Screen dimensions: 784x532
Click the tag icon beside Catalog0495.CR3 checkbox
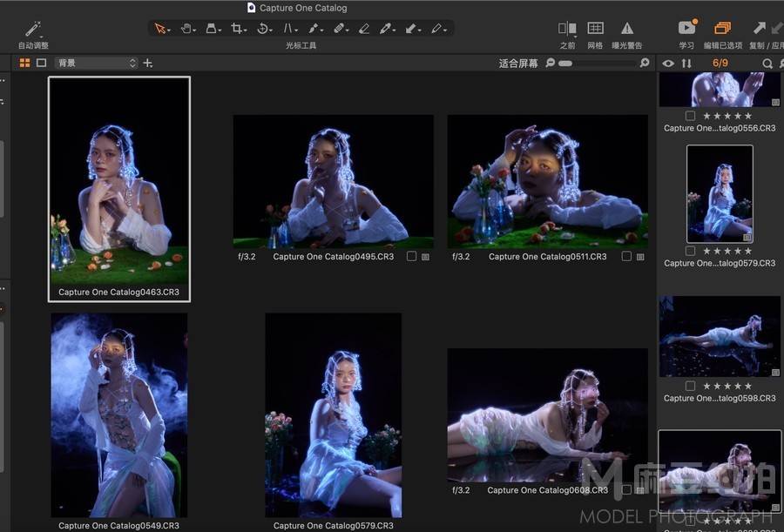425,257
